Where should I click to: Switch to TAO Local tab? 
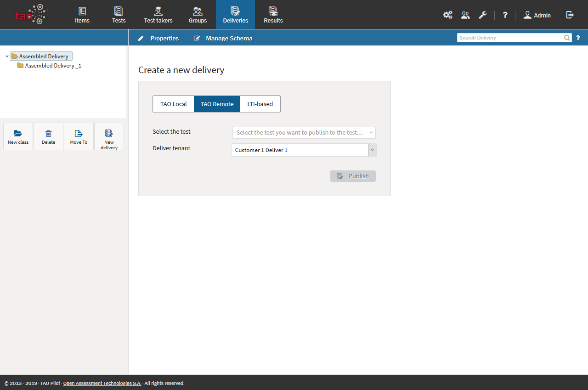tap(174, 104)
